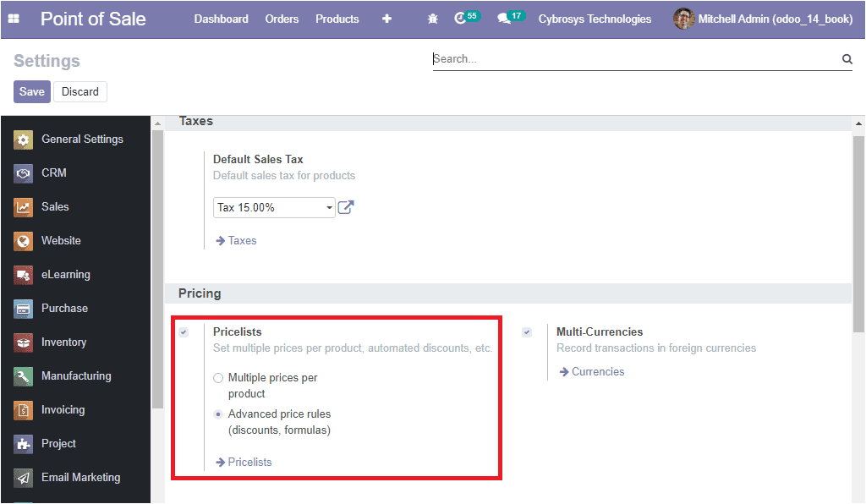Select Advanced price rules radio option
Screen dimensions: 866x504
point(218,414)
